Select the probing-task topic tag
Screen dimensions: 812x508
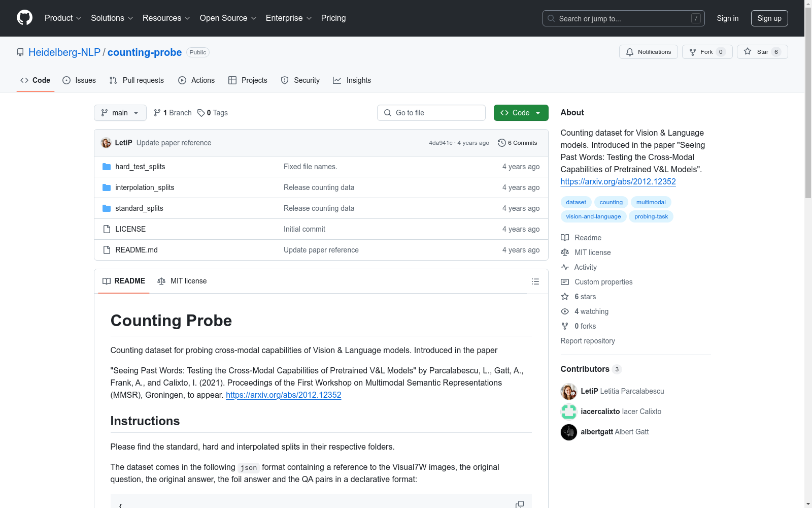tap(651, 216)
